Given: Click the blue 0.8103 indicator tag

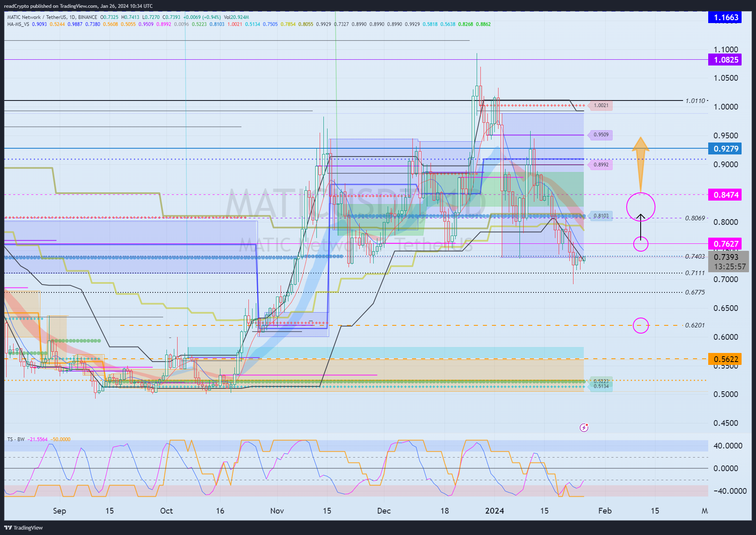Looking at the screenshot, I should click(600, 216).
